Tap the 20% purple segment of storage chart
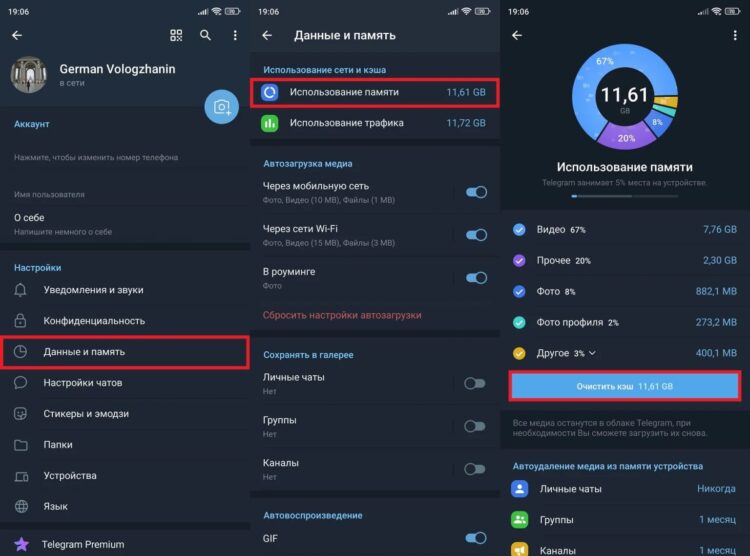 point(626,137)
